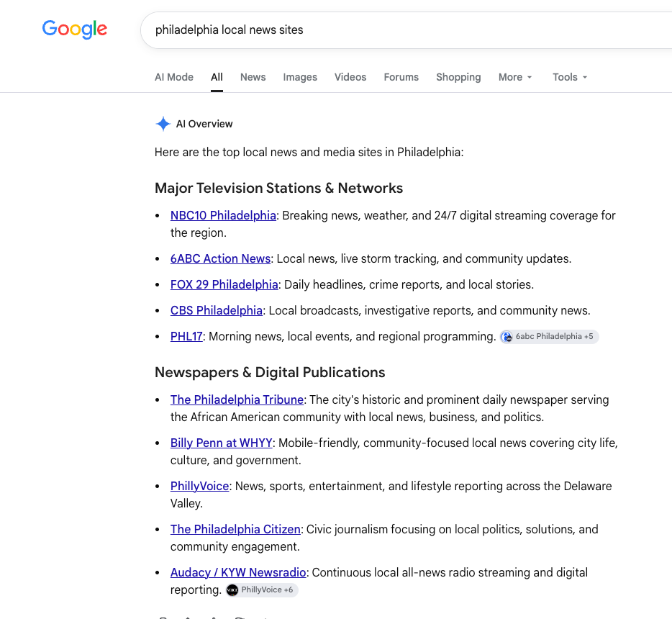Viewport: 672px width, 619px height.
Task: Open NBC10 Philadelphia link
Action: (223, 215)
